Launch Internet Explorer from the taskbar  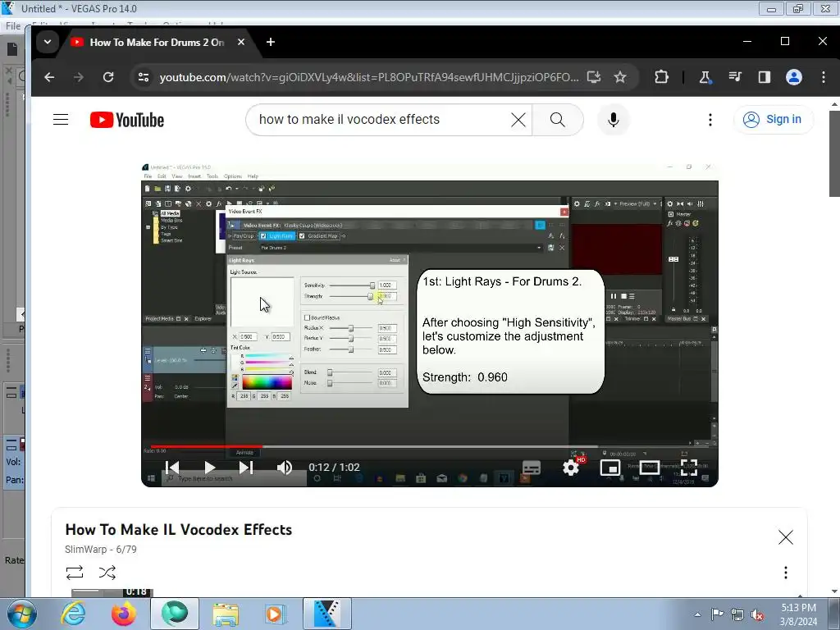tap(73, 614)
